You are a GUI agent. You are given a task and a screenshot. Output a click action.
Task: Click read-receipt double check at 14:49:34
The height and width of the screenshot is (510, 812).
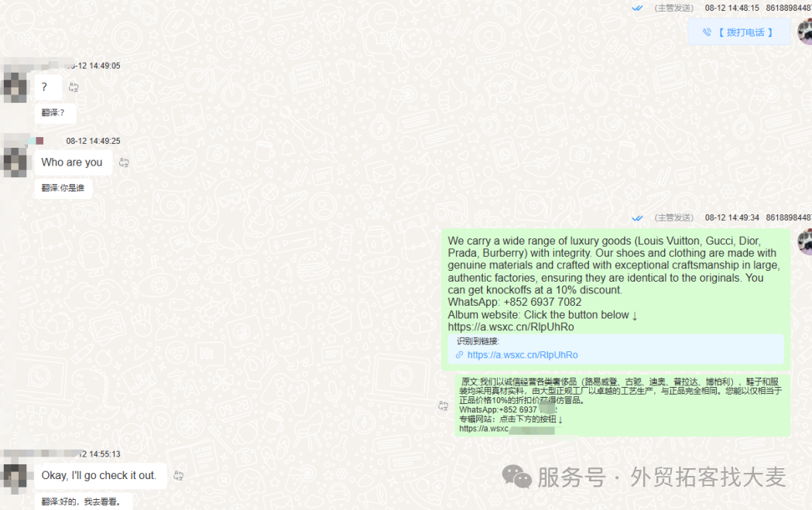tap(637, 218)
